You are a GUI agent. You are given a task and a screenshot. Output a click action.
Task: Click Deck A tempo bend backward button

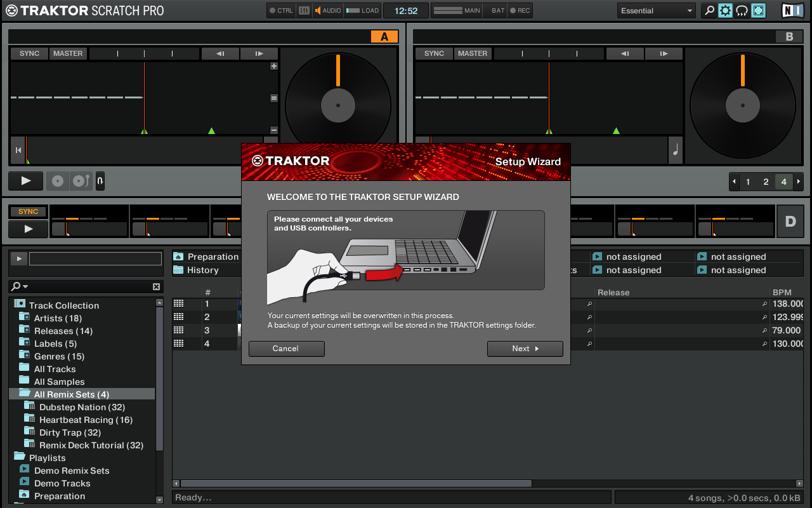(x=220, y=53)
